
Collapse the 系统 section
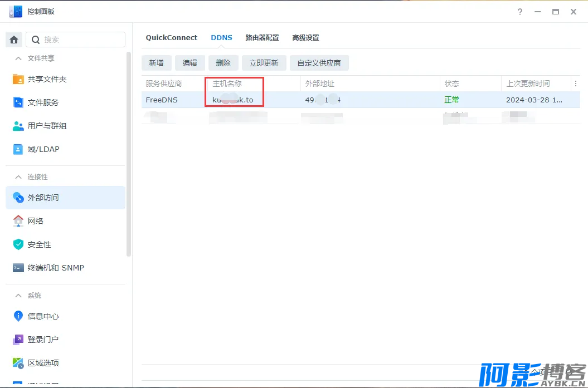18,296
